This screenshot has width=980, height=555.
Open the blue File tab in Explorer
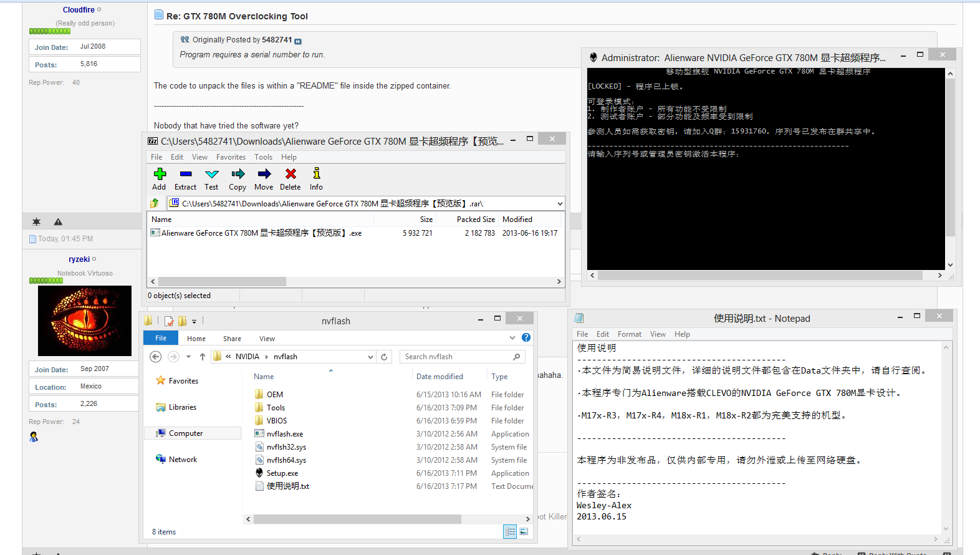(161, 338)
